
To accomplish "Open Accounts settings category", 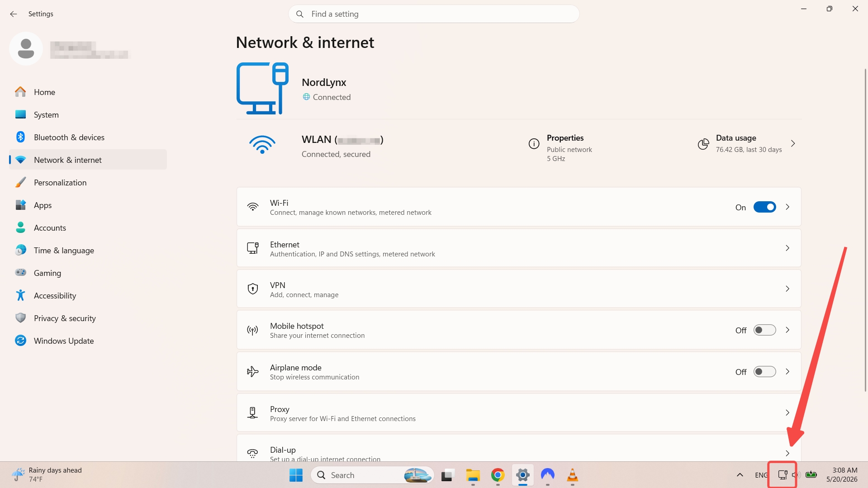I will point(88,227).
